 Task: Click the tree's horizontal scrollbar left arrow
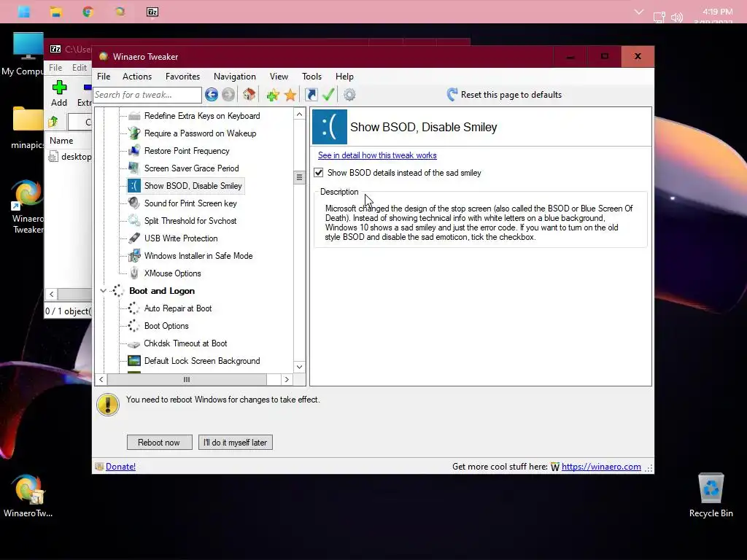click(x=101, y=379)
